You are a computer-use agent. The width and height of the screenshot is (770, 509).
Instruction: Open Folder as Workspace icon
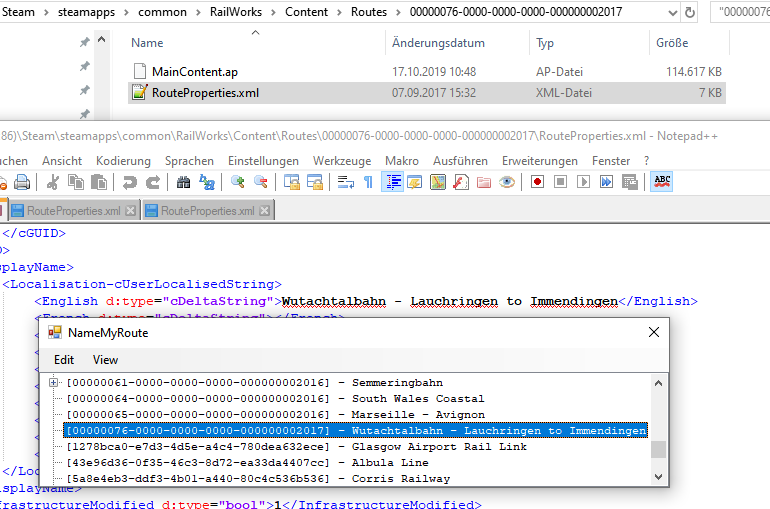(484, 182)
